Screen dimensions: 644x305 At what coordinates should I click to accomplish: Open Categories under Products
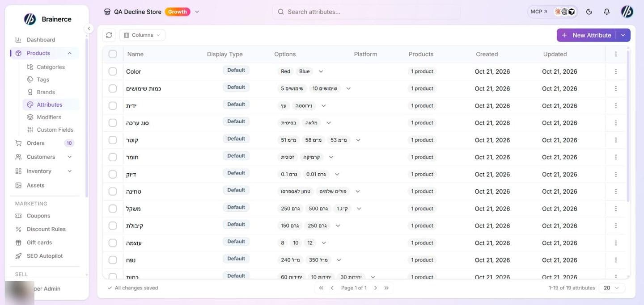pos(51,67)
